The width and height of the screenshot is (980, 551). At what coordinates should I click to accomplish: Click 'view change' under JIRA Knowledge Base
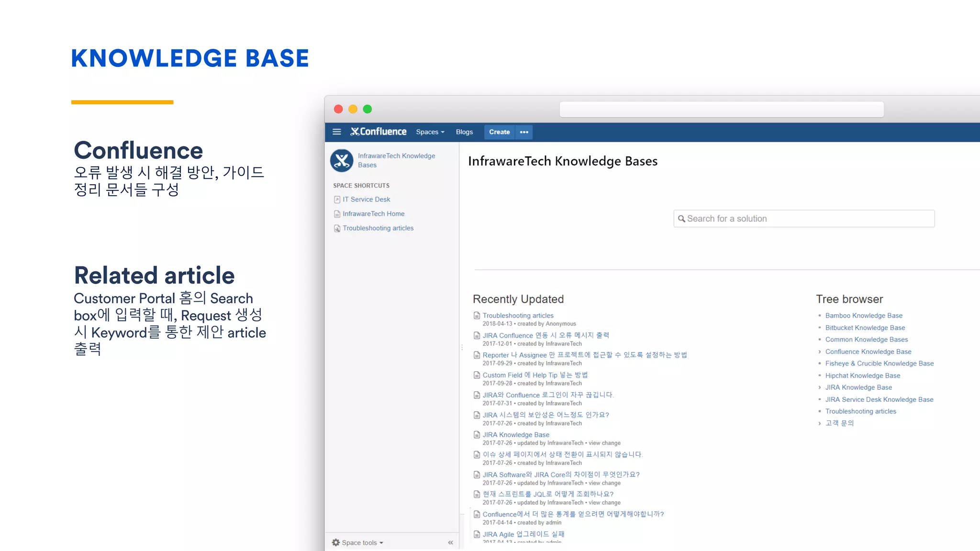pos(604,443)
